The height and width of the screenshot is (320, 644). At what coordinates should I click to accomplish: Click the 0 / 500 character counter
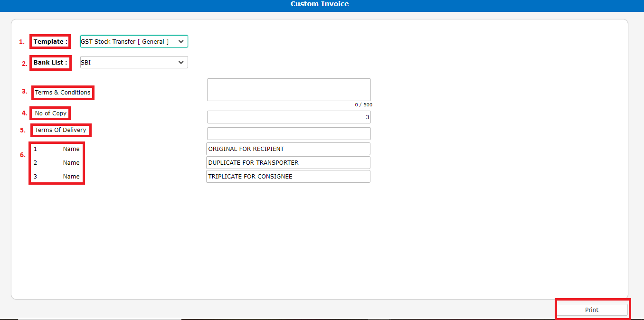click(x=363, y=105)
